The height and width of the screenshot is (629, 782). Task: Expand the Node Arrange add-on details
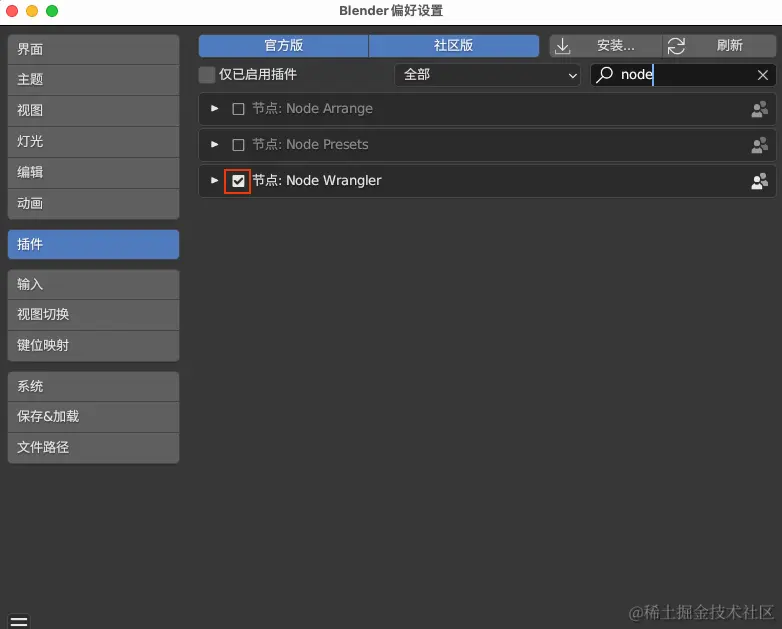click(x=214, y=108)
